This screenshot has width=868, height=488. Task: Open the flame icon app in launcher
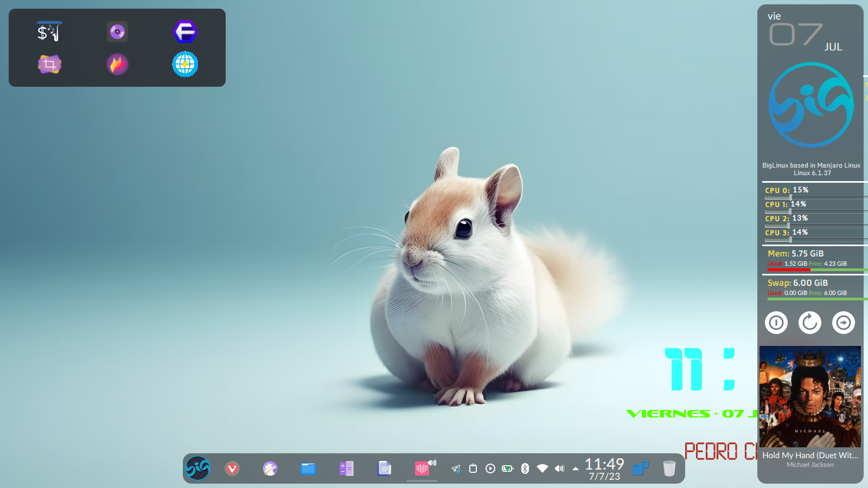(117, 65)
